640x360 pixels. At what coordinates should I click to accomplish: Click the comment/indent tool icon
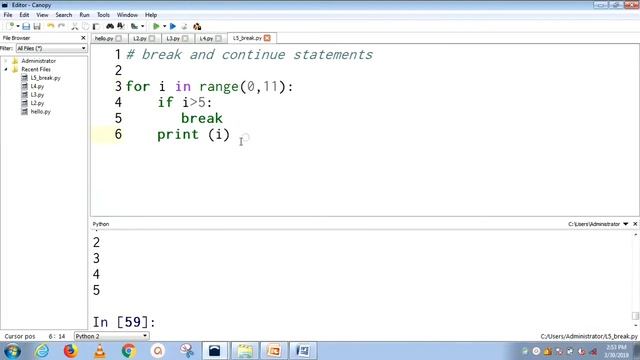(x=134, y=27)
